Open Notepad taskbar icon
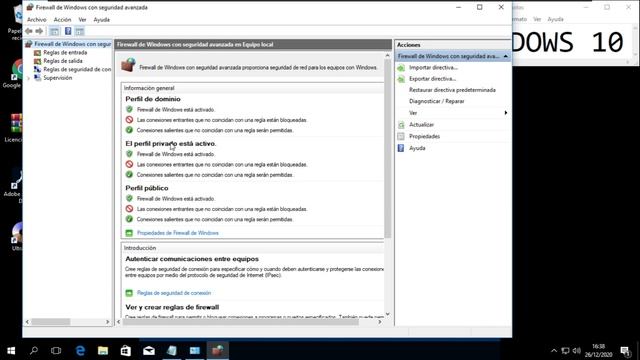The image size is (640, 360). click(172, 351)
